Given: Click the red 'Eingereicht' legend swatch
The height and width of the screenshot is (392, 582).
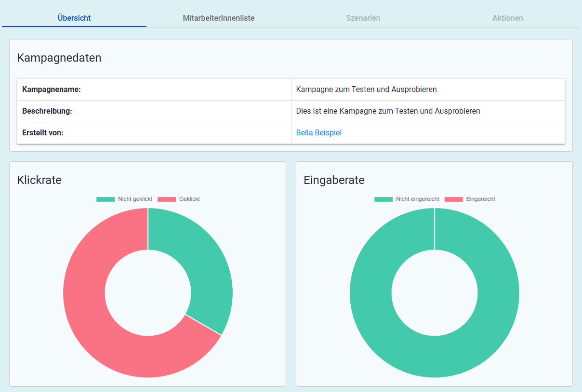Looking at the screenshot, I should click(x=453, y=199).
